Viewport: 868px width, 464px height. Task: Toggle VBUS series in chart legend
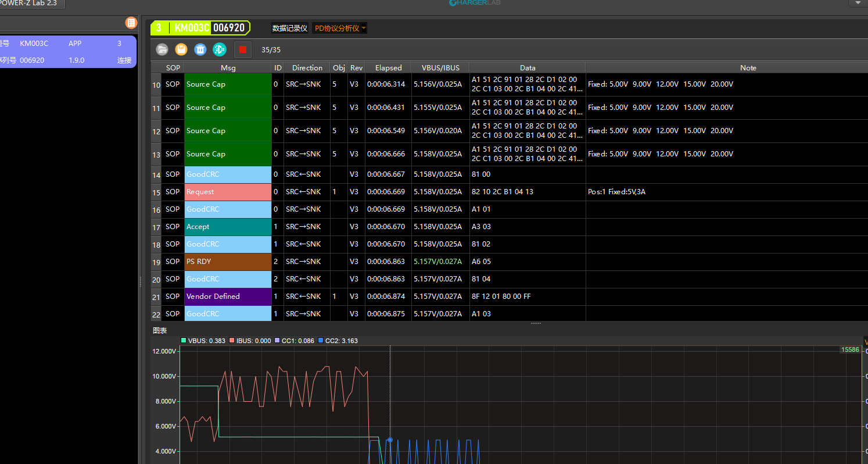click(203, 341)
